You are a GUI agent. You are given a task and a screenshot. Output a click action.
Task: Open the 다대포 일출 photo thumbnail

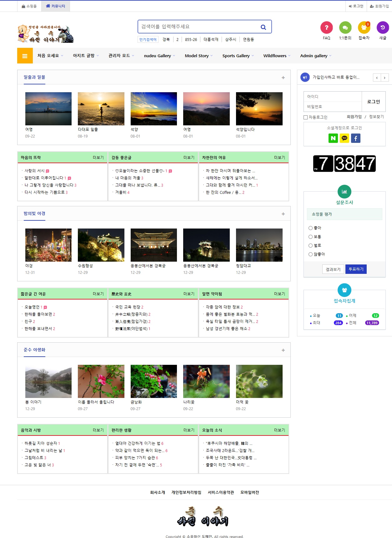pyautogui.click(x=101, y=109)
